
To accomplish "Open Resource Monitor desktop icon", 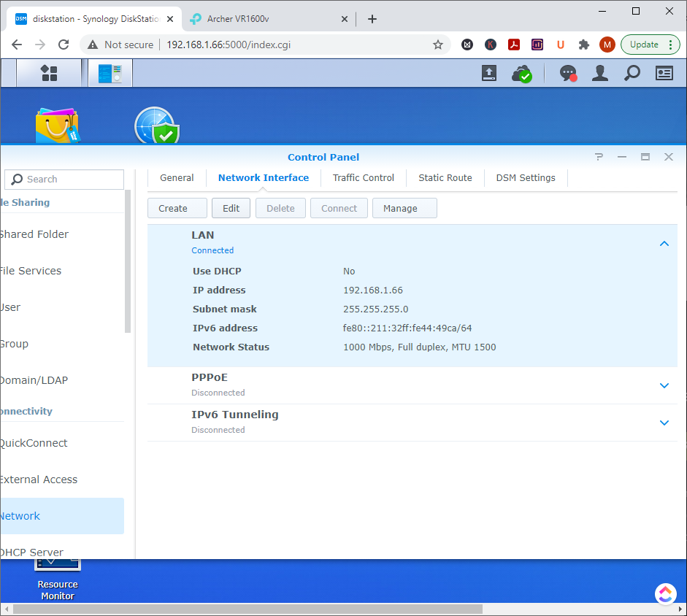I will tap(58, 577).
